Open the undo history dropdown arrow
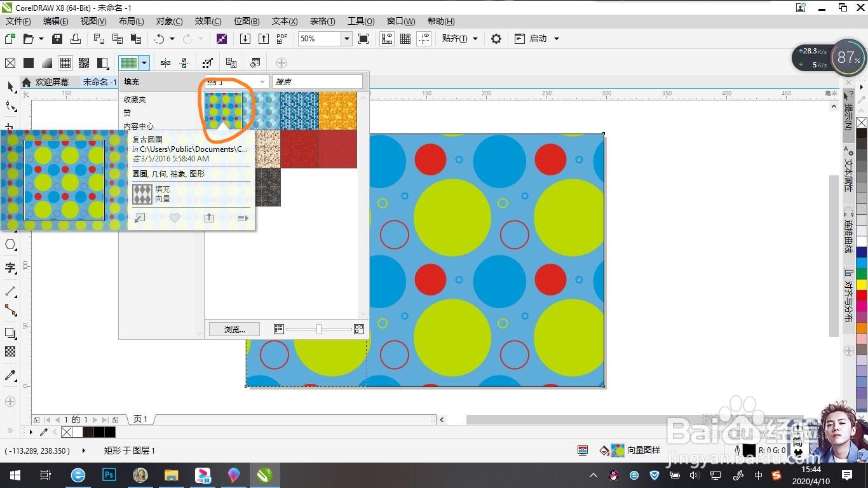 pyautogui.click(x=172, y=39)
